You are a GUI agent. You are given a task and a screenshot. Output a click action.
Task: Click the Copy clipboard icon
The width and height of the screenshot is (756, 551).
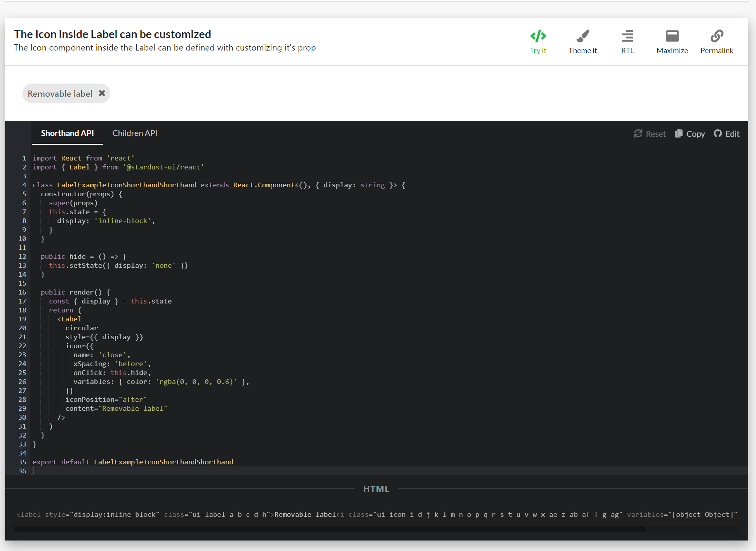click(679, 134)
